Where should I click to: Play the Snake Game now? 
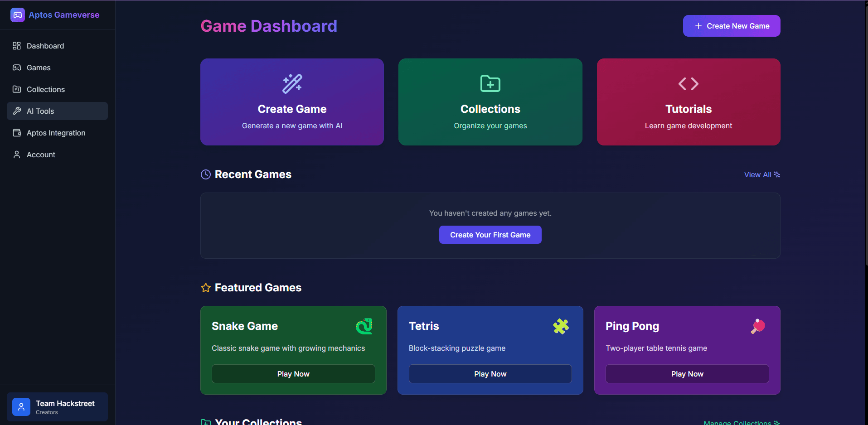click(293, 374)
